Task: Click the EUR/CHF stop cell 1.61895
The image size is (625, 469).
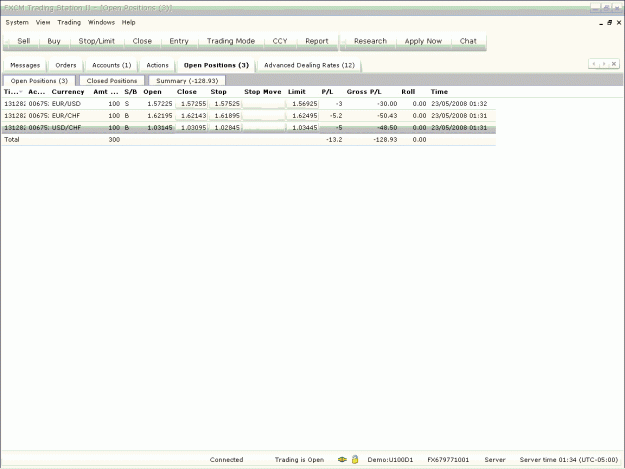Action: click(x=226, y=116)
